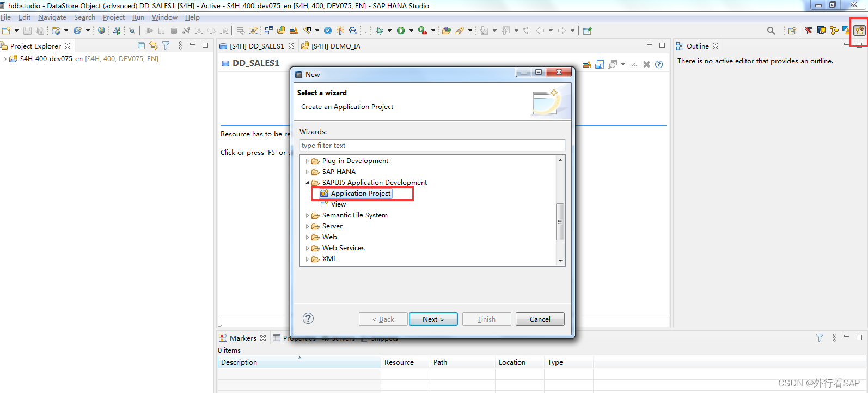The height and width of the screenshot is (393, 868).
Task: Expand the Web wizard folder
Action: (307, 237)
